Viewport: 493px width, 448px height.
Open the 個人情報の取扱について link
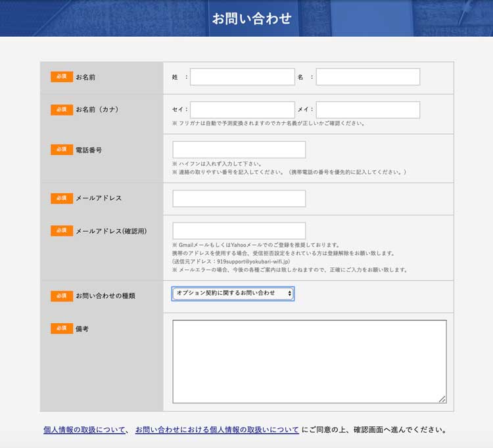[85, 430]
